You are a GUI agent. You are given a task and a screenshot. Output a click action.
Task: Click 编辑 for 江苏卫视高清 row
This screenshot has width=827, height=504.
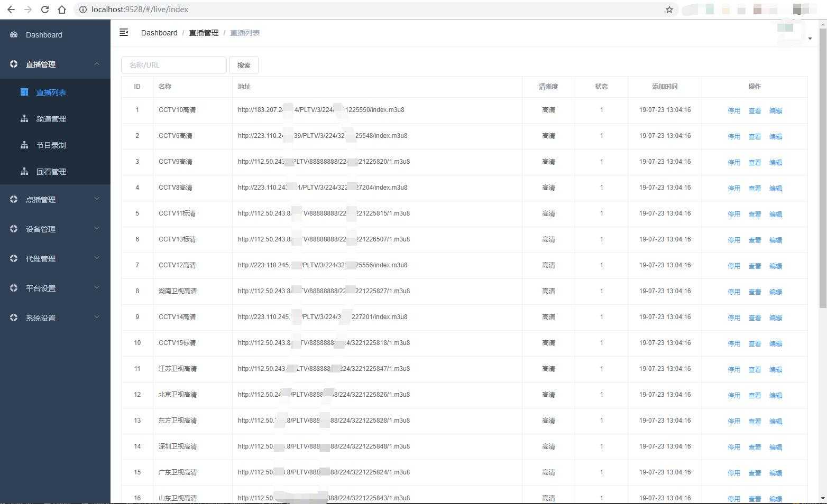[x=775, y=369]
